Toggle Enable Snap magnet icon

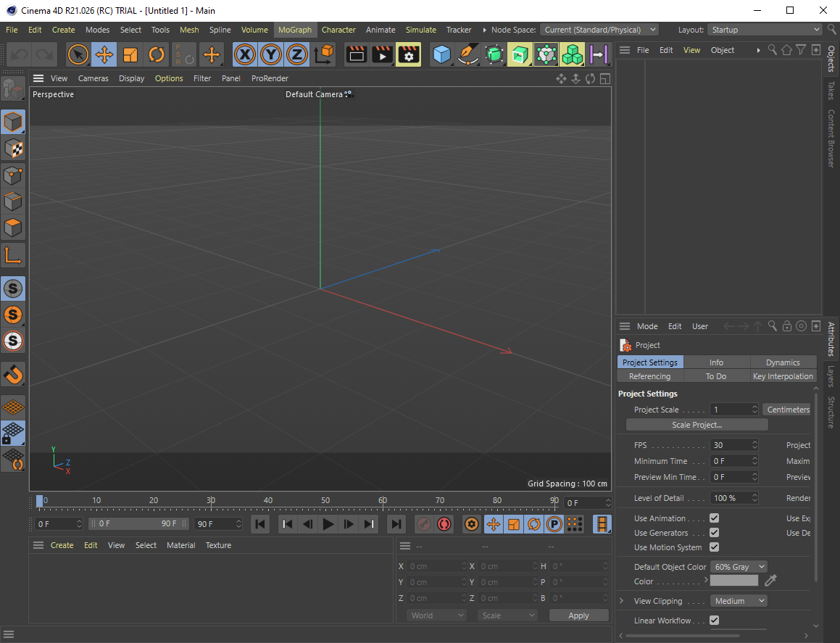[13, 374]
